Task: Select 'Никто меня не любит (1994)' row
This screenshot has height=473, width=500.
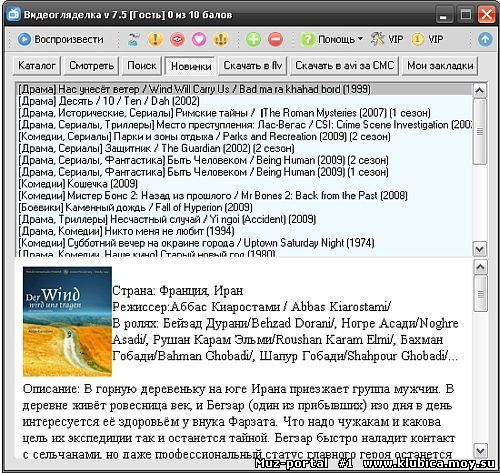Action: point(244,231)
